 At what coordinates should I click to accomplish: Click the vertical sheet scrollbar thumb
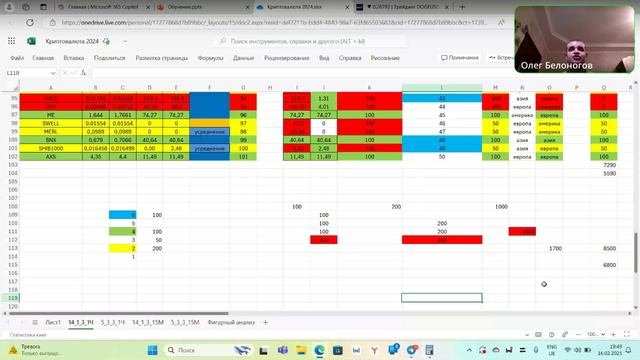(636, 252)
